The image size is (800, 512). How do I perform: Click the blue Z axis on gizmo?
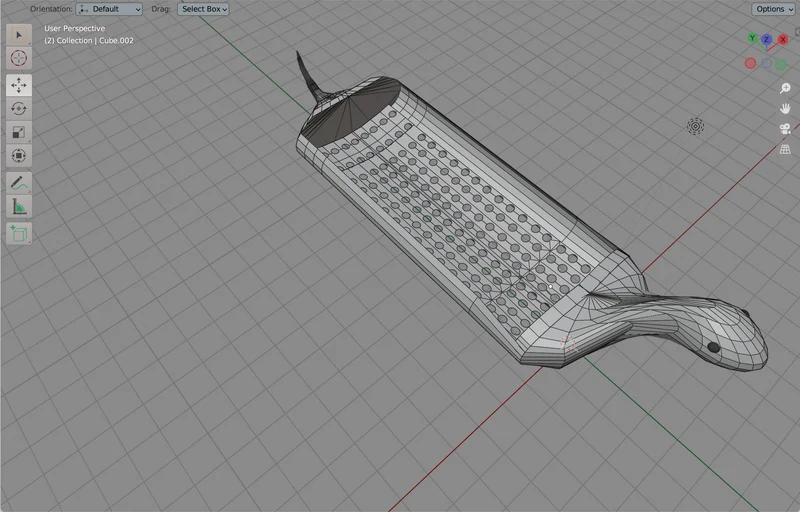[x=766, y=40]
